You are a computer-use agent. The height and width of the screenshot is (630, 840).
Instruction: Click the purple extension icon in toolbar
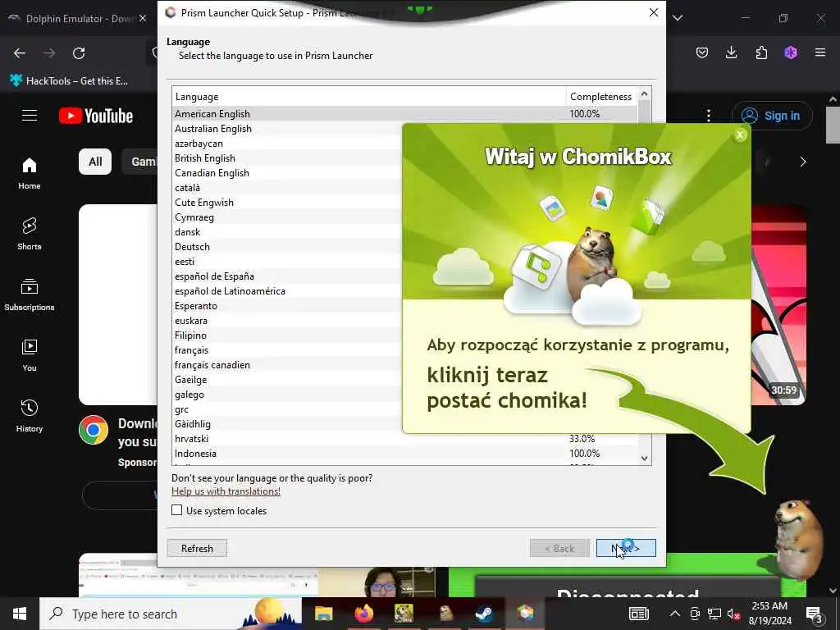791,52
